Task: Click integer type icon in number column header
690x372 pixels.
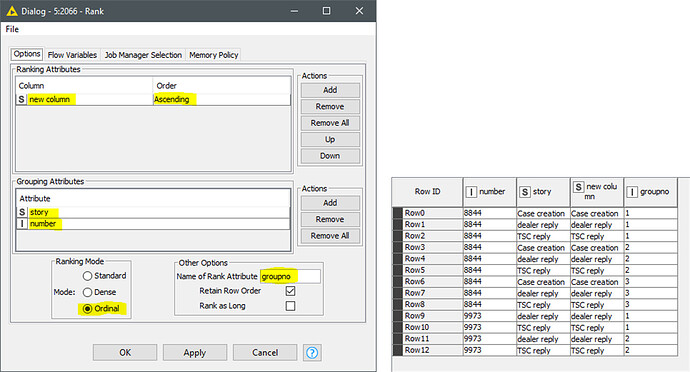Action: (471, 192)
